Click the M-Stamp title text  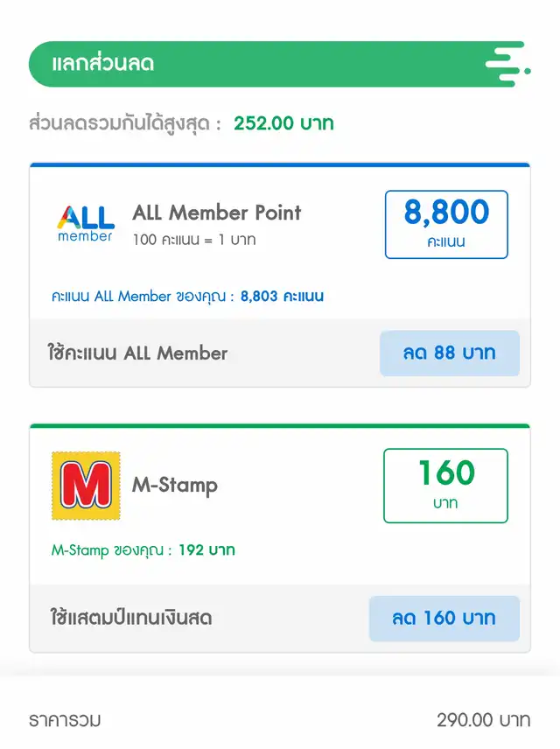point(175,485)
